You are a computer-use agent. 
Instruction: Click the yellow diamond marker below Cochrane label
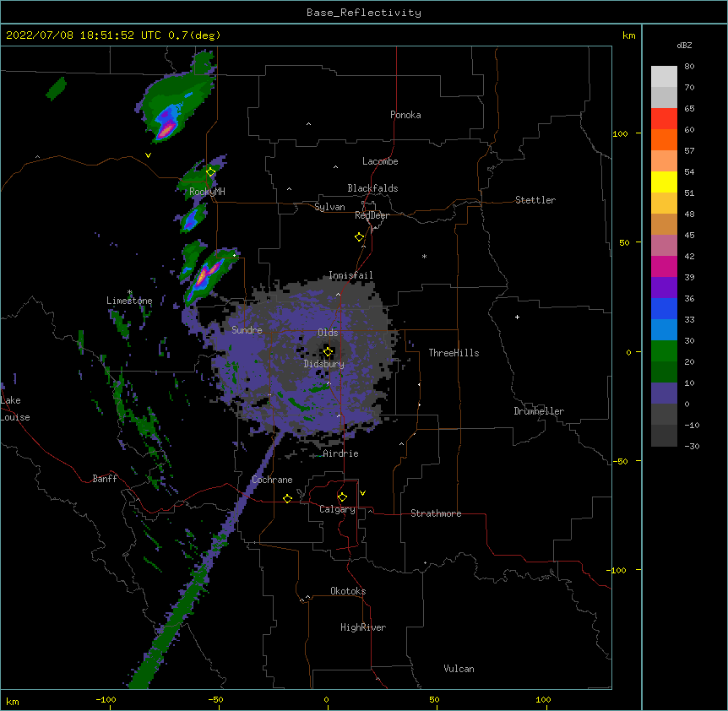[x=287, y=498]
